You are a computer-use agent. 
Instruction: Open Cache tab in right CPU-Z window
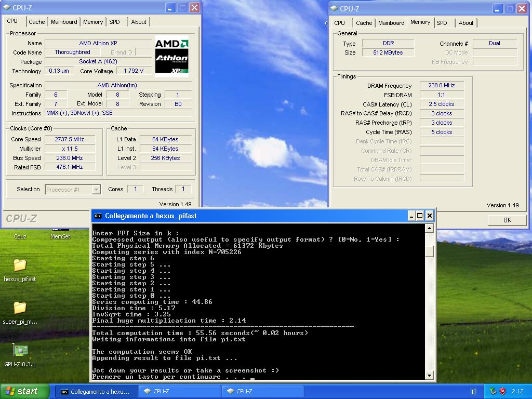pos(364,23)
